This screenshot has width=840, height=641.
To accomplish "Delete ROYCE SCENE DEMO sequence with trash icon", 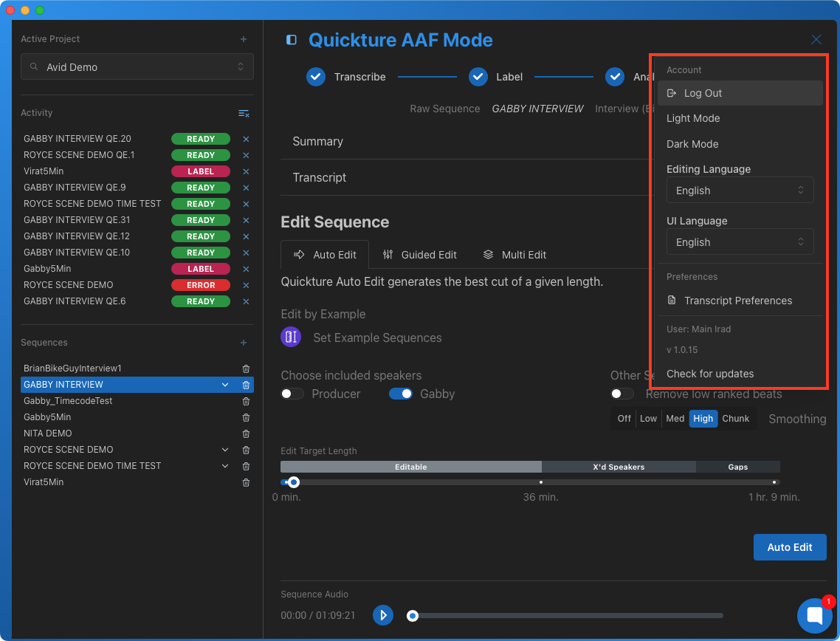I will pyautogui.click(x=246, y=450).
